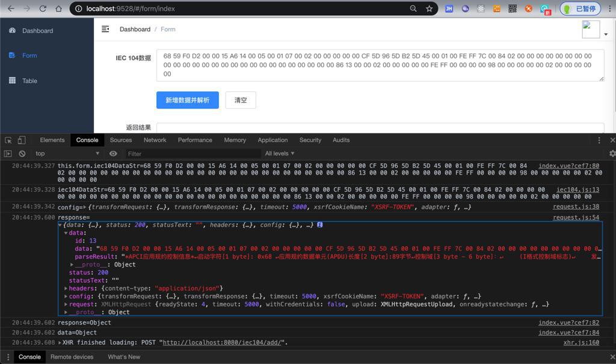Open the localhost:8080/iec104/add/ link
The height and width of the screenshot is (364, 616).
coord(222,343)
